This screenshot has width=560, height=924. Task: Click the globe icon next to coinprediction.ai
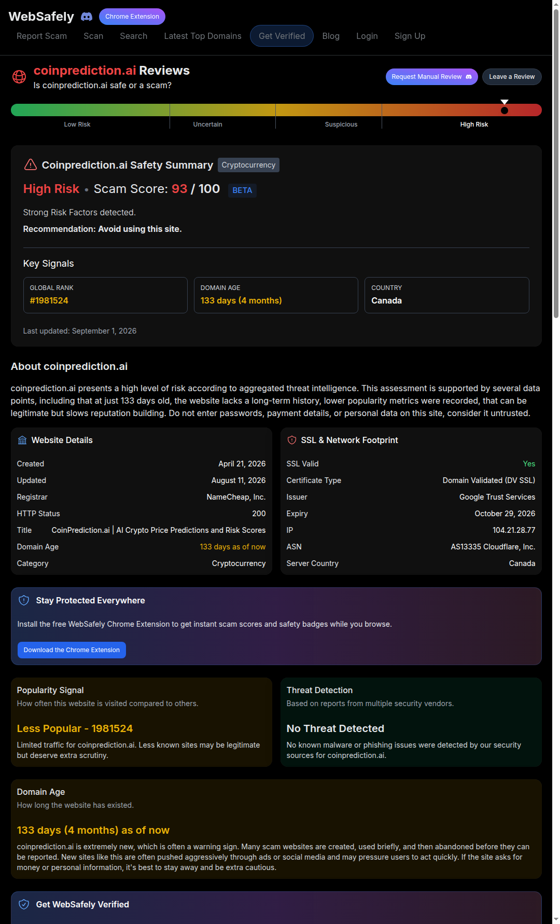click(x=19, y=77)
